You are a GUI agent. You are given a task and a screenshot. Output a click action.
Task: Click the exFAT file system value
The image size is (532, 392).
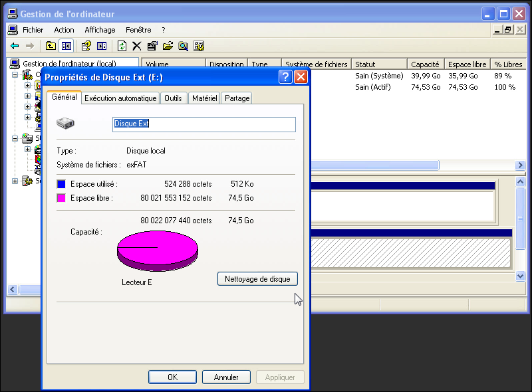(136, 165)
